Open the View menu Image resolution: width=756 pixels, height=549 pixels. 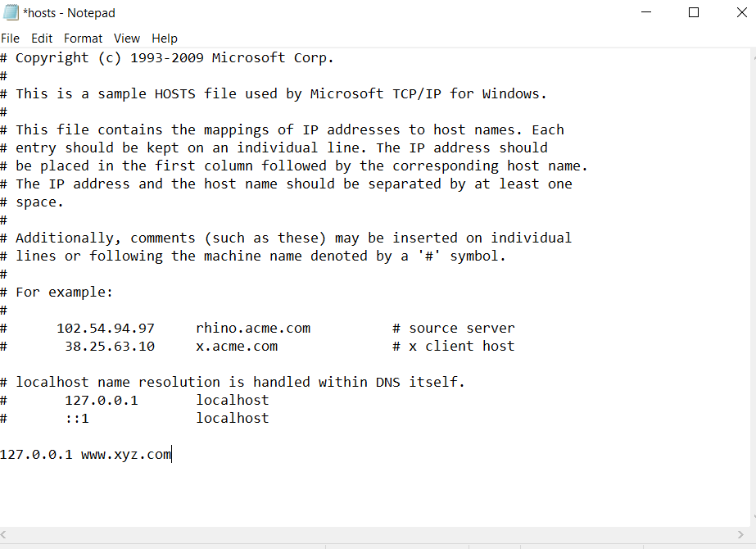coord(127,39)
